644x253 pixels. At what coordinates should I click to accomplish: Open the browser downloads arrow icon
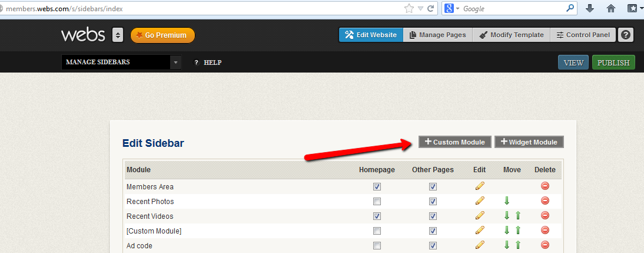pos(590,9)
